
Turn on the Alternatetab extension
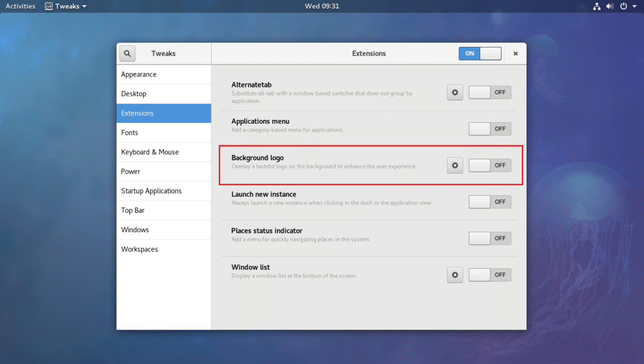pos(489,92)
